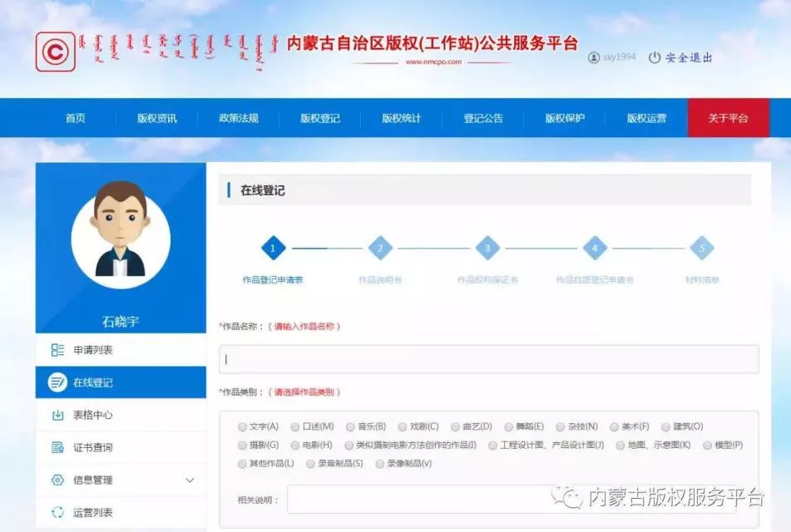Open the 版权统计 navigation tab
The image size is (791, 532).
(402, 118)
